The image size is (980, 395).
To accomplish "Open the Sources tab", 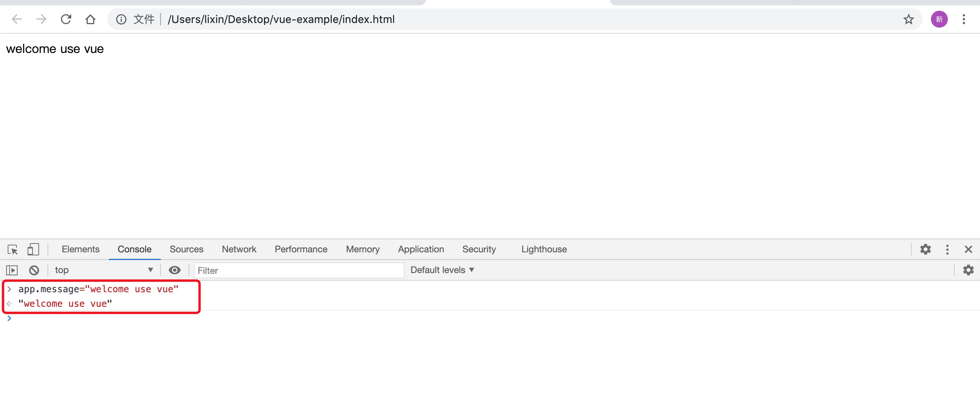I will coord(187,249).
